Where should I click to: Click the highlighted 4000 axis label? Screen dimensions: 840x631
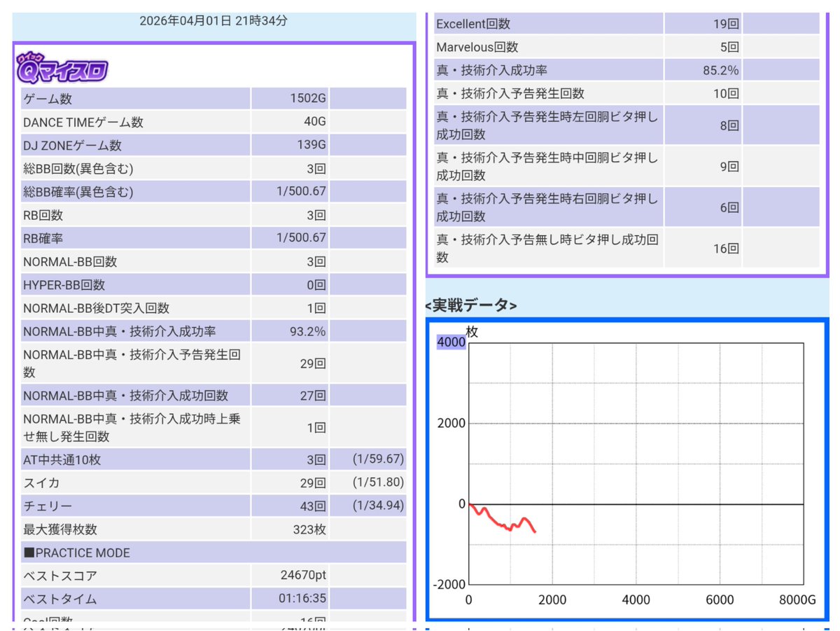[x=451, y=342]
